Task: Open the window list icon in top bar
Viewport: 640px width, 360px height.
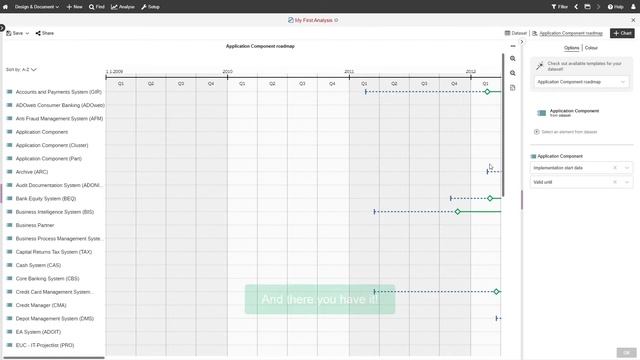Action: coord(587,7)
